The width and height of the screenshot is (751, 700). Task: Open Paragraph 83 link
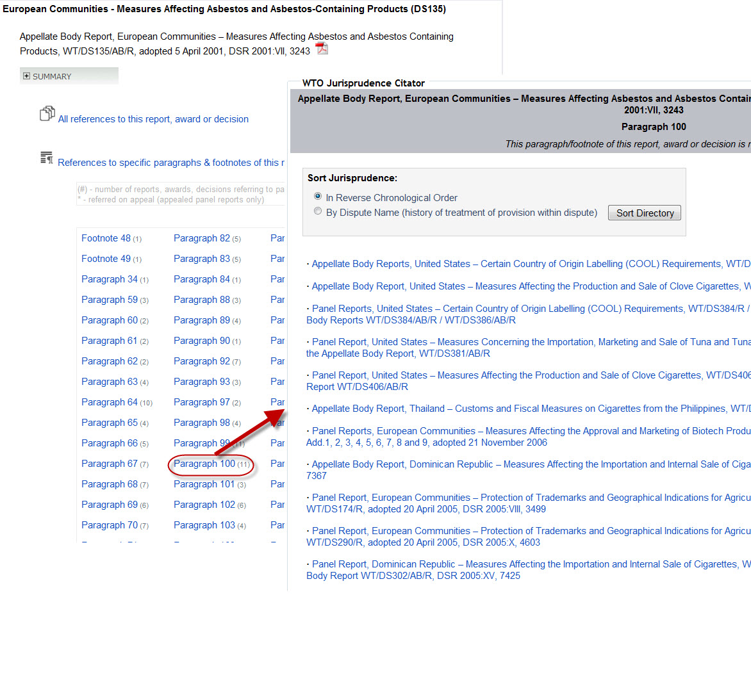pos(202,259)
